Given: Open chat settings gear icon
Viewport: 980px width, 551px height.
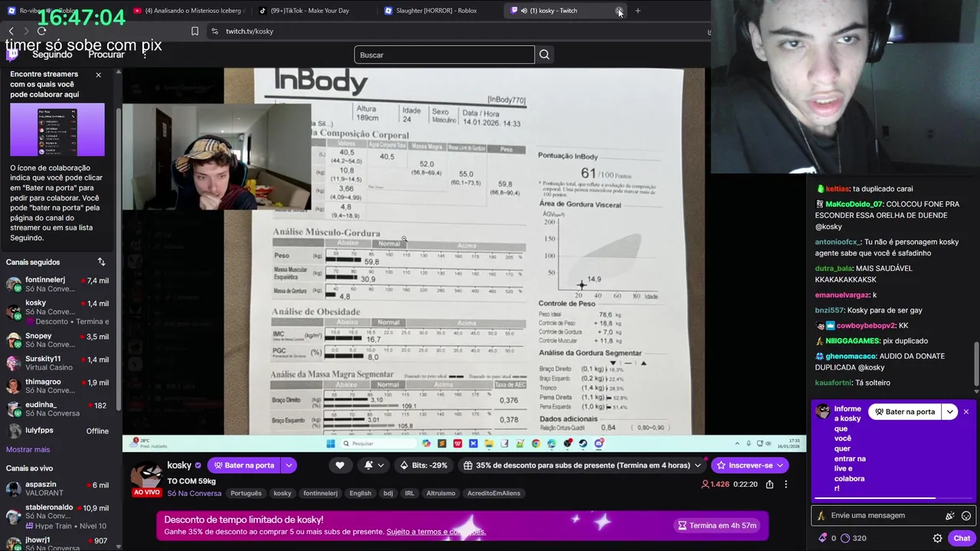Looking at the screenshot, I should point(937,538).
